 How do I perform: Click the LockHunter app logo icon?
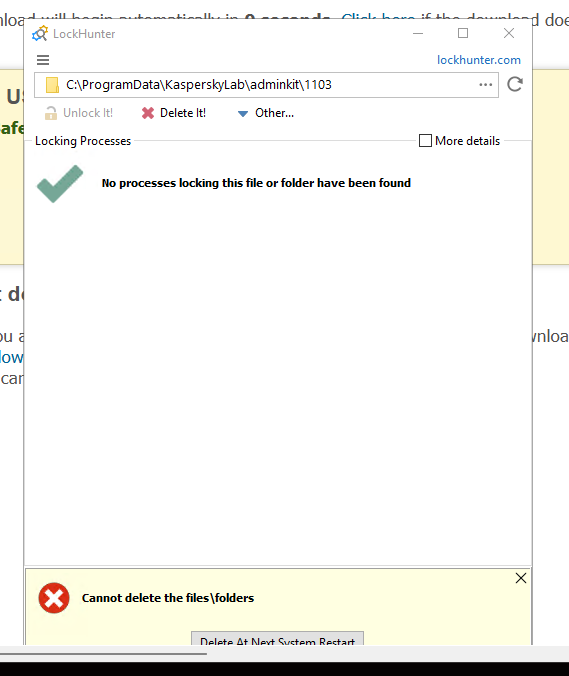click(x=40, y=34)
